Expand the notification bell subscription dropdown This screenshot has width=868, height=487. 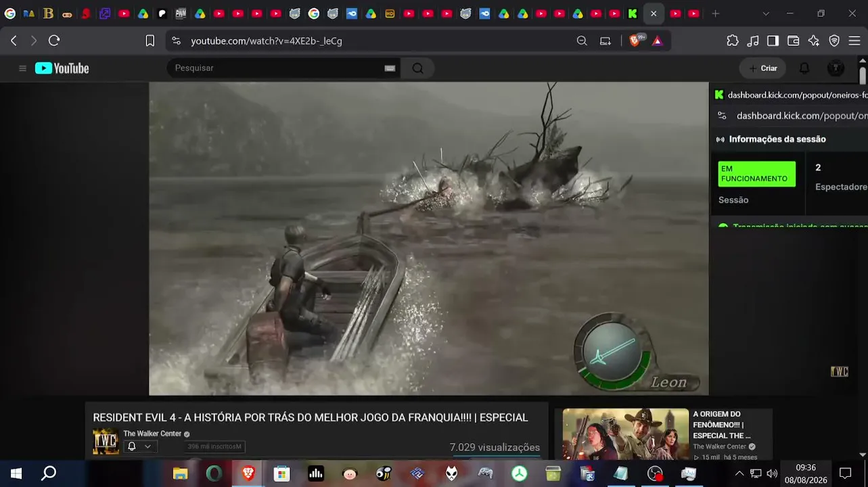140,446
